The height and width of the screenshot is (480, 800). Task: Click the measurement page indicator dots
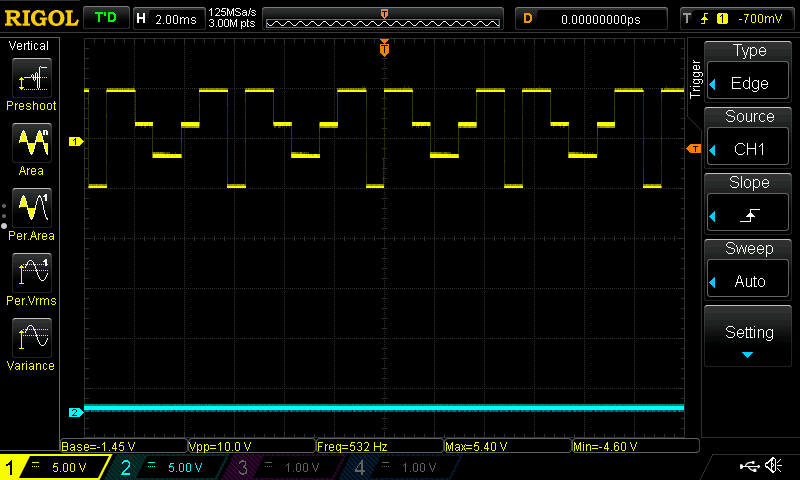pyautogui.click(x=4, y=216)
